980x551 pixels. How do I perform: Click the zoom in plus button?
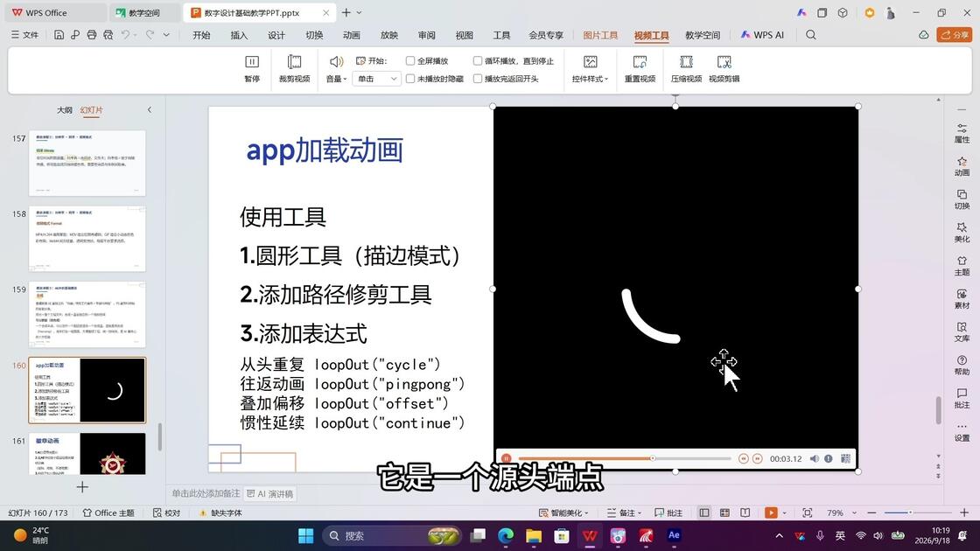[x=964, y=513]
